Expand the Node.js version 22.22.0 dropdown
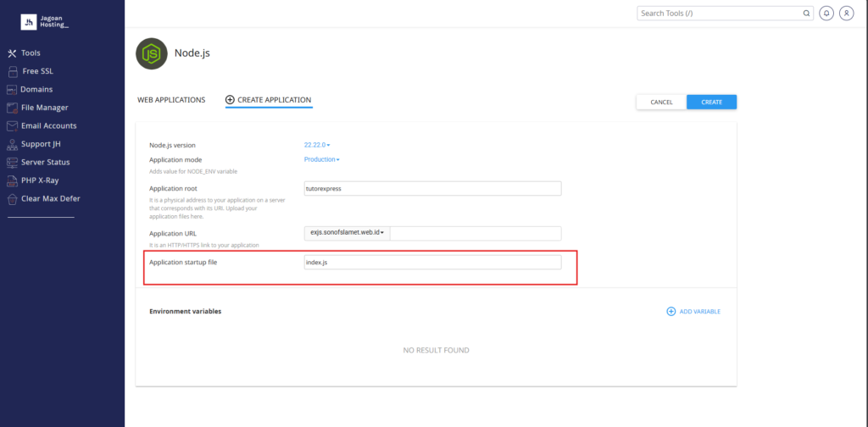The width and height of the screenshot is (868, 427). click(317, 145)
